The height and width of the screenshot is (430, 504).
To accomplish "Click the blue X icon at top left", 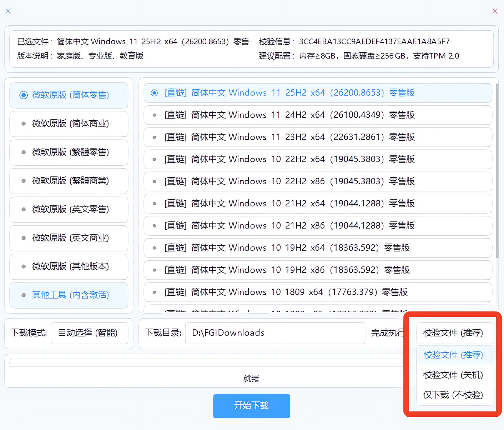I will click(x=8, y=11).
